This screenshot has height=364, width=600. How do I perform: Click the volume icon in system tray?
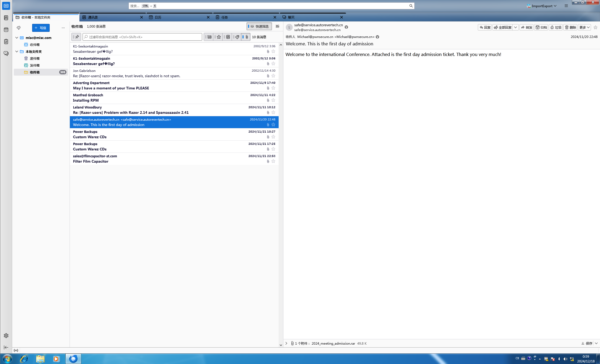coord(565,359)
